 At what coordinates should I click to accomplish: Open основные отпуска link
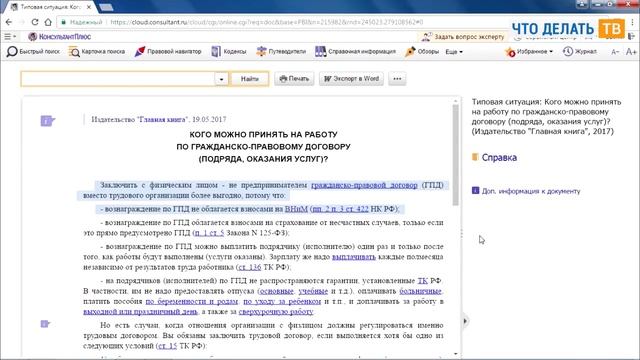pos(276,291)
